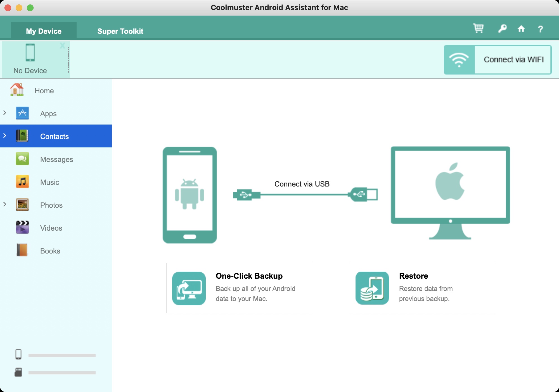The image size is (559, 392).
Task: Select the Music note icon in sidebar
Action: tap(22, 182)
